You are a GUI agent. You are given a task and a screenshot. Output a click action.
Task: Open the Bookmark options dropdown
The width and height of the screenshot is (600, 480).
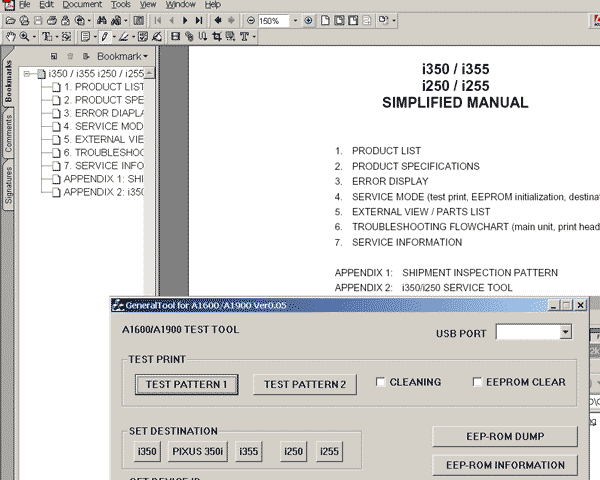pyautogui.click(x=122, y=56)
